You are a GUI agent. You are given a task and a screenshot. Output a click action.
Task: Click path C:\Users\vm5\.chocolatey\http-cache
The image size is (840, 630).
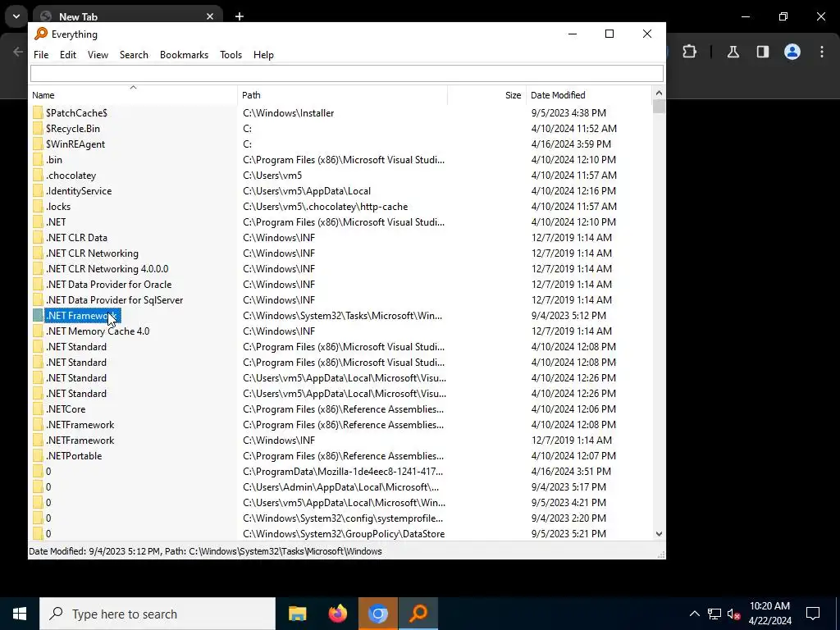(325, 206)
